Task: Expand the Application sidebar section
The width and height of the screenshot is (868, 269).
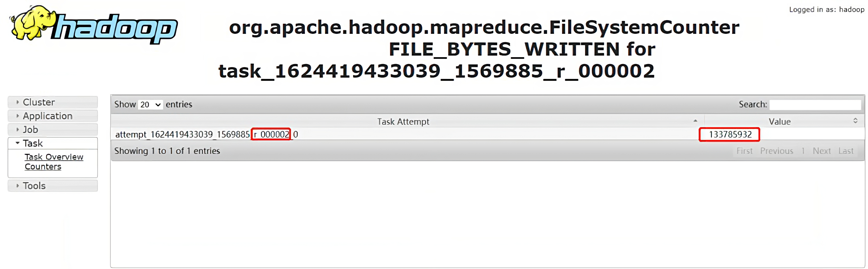Action: pos(53,116)
